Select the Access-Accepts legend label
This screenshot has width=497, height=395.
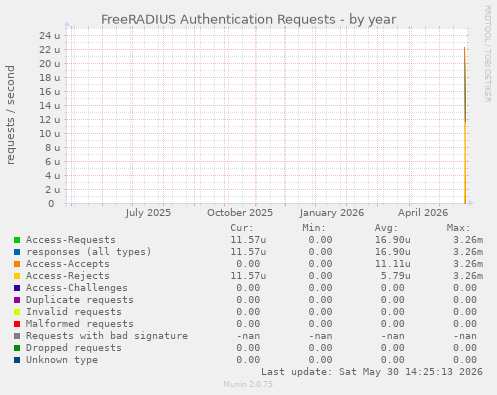coord(68,264)
